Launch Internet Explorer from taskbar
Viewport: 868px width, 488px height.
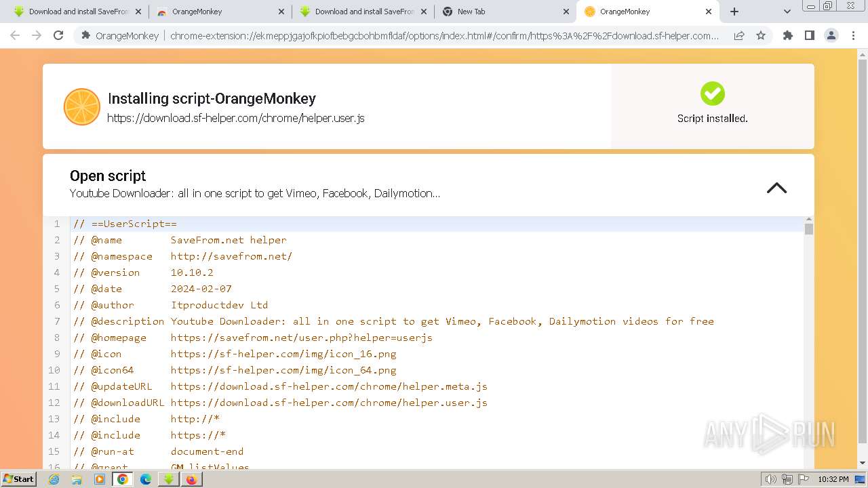pos(54,479)
